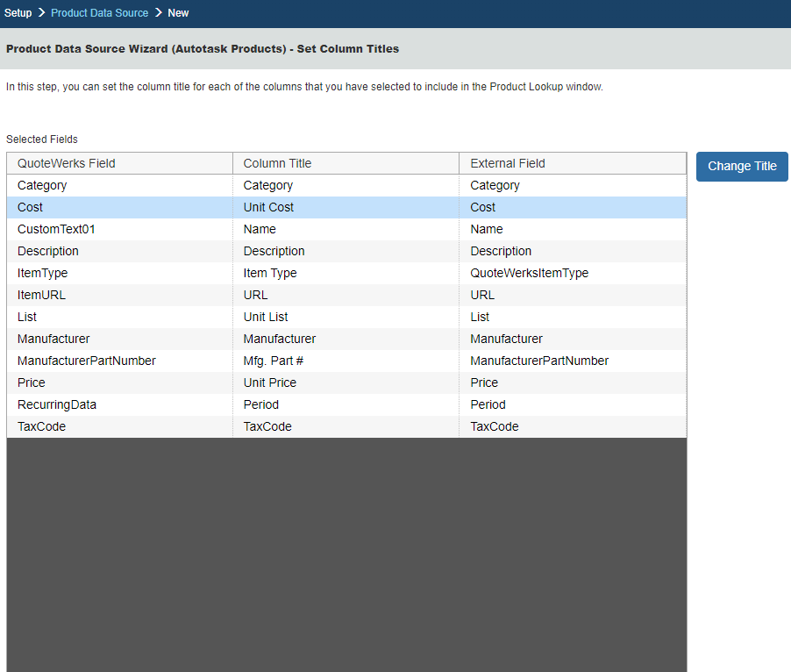Image resolution: width=791 pixels, height=672 pixels.
Task: Click the Description row in the table
Action: [x=48, y=252]
